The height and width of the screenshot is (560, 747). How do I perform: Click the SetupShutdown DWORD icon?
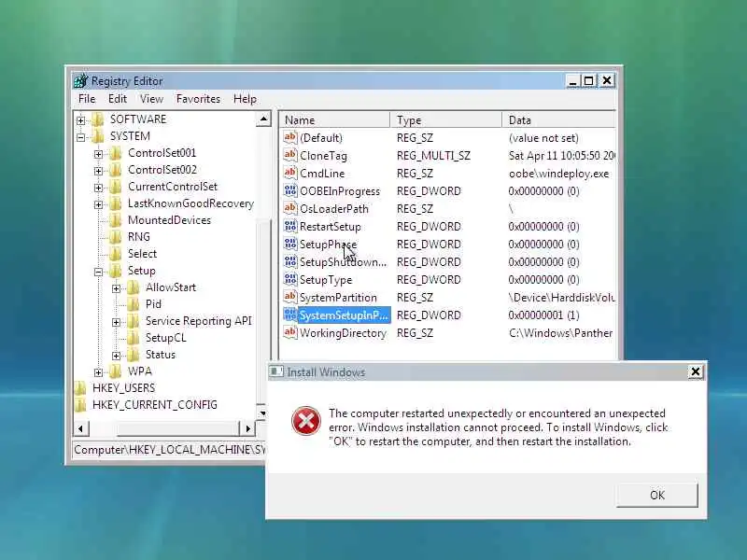click(x=290, y=261)
